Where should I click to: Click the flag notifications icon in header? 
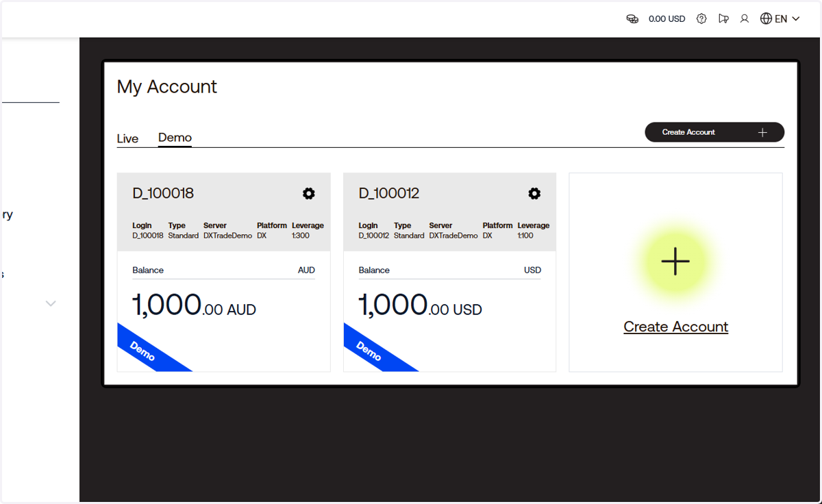(723, 19)
